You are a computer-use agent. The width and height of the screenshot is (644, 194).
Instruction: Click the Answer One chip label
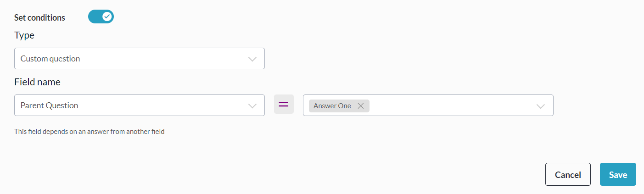332,106
